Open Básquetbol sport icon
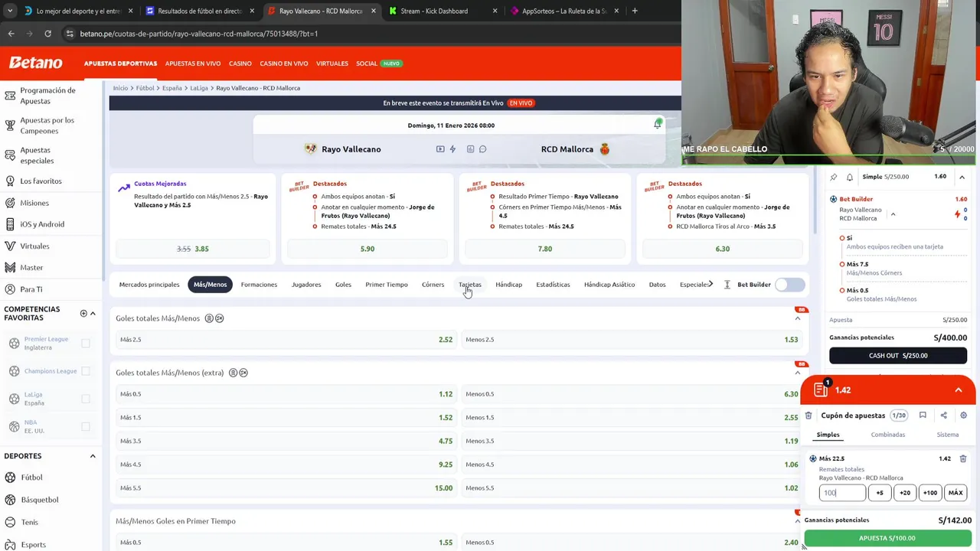The height and width of the screenshot is (551, 980). 10,500
